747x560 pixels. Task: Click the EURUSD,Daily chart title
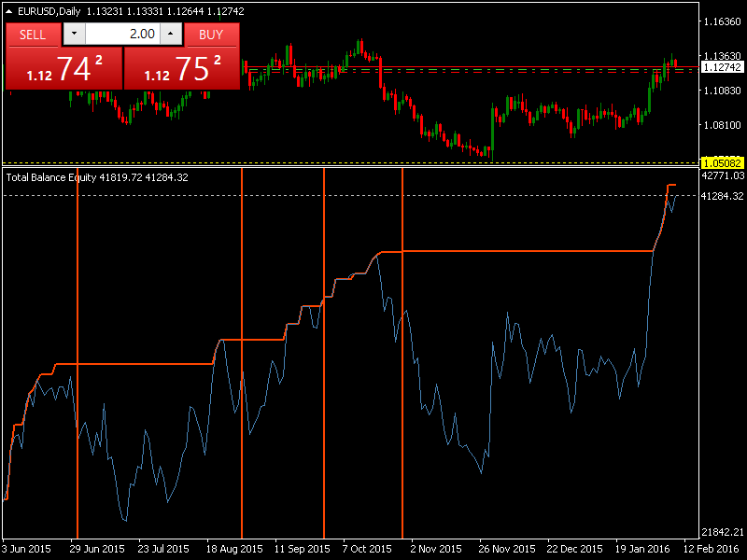[x=49, y=11]
